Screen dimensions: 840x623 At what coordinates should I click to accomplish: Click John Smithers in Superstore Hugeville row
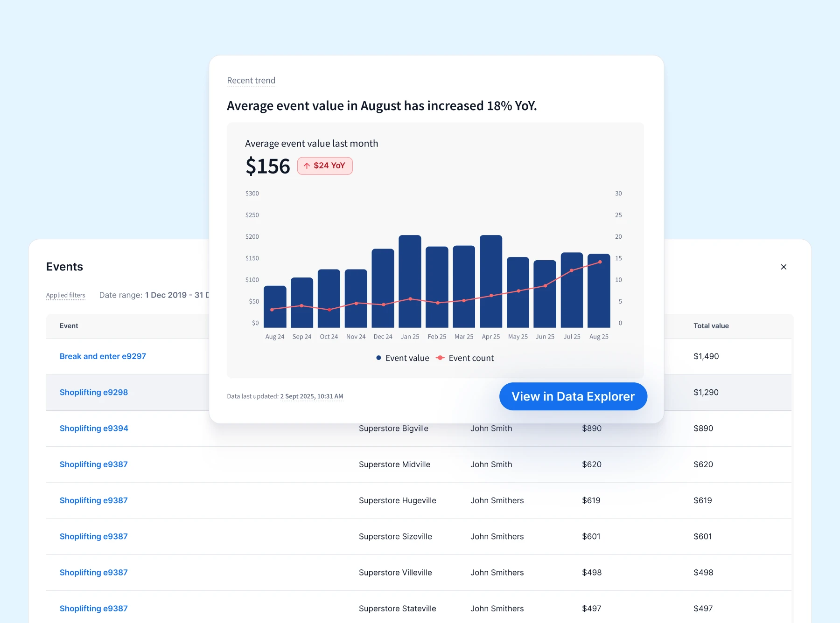pyautogui.click(x=497, y=500)
